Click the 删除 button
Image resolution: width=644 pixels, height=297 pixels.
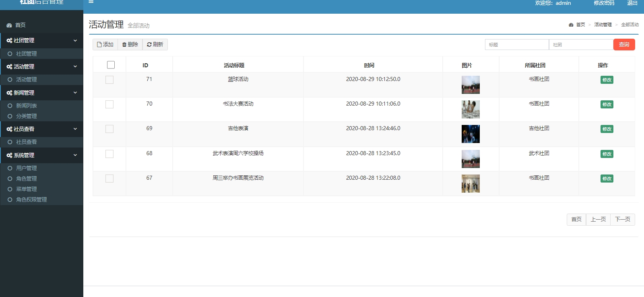130,44
